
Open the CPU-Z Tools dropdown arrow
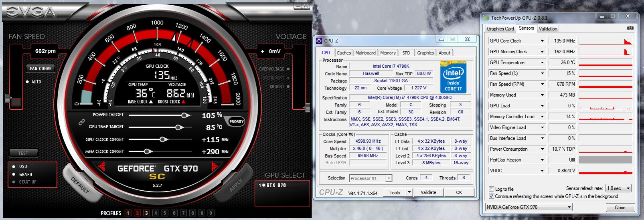pyautogui.click(x=409, y=192)
